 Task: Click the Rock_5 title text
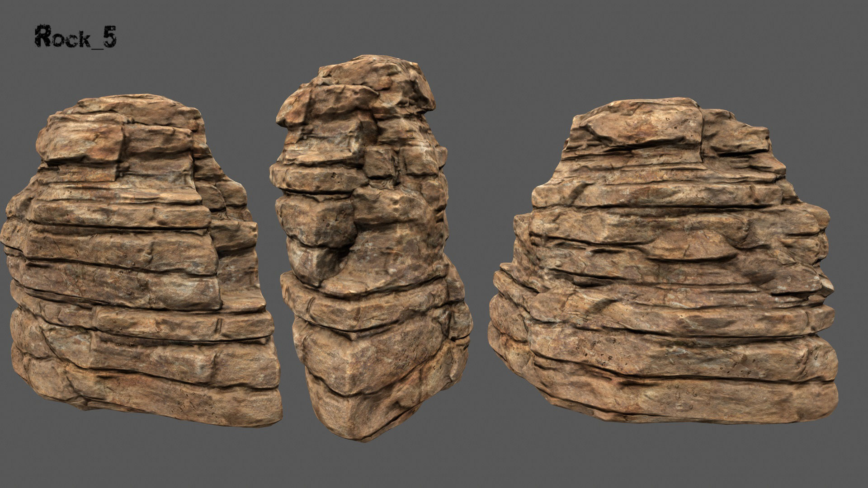(75, 38)
